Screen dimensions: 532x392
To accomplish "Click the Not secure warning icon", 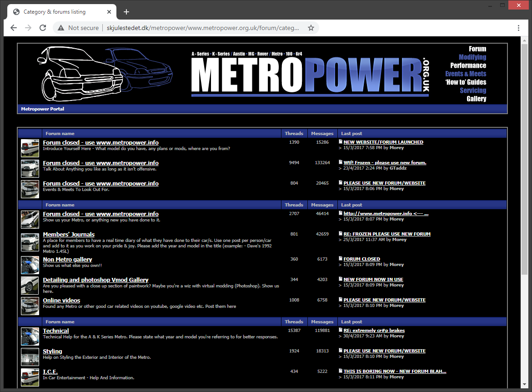I will [61, 28].
